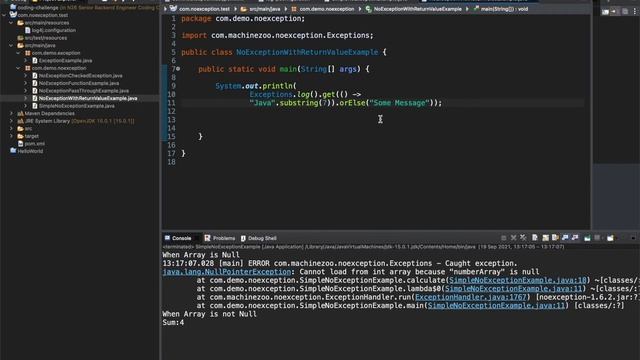Click the Pin Console icon
Viewport: 640px width, 360px height.
(587, 238)
